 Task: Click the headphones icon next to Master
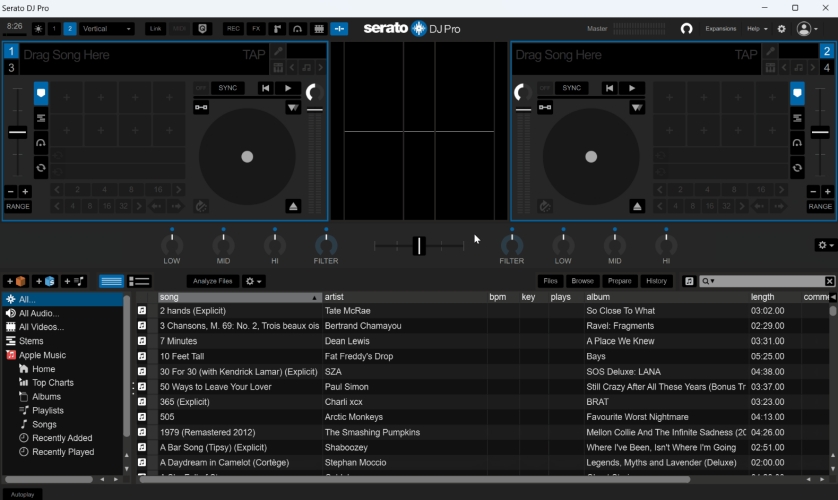686,29
